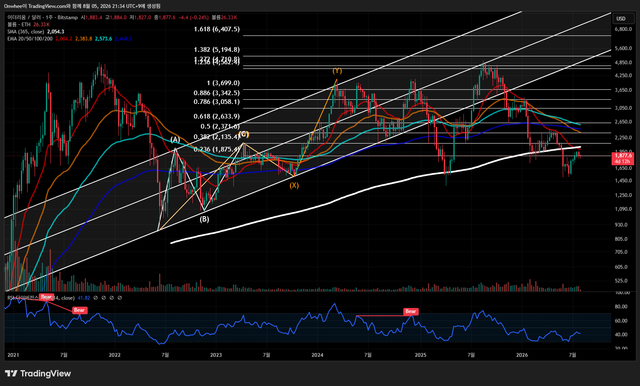Click the 2,650.0 price axis label

tap(623, 122)
